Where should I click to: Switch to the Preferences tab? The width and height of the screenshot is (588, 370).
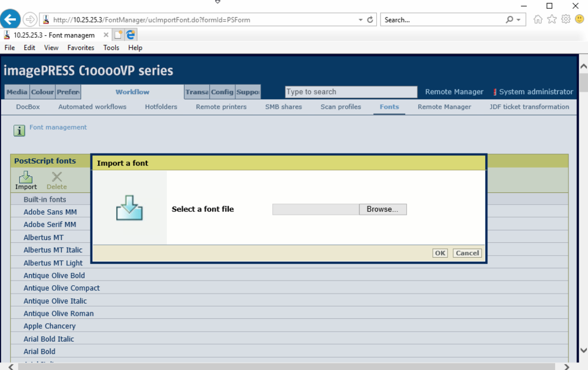coord(68,92)
